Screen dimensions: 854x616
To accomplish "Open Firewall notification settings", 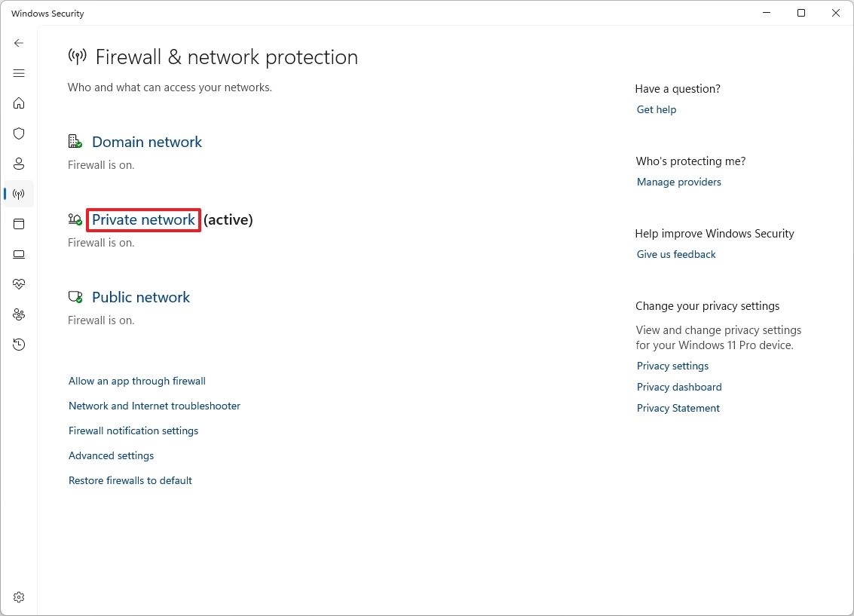I will coord(133,431).
